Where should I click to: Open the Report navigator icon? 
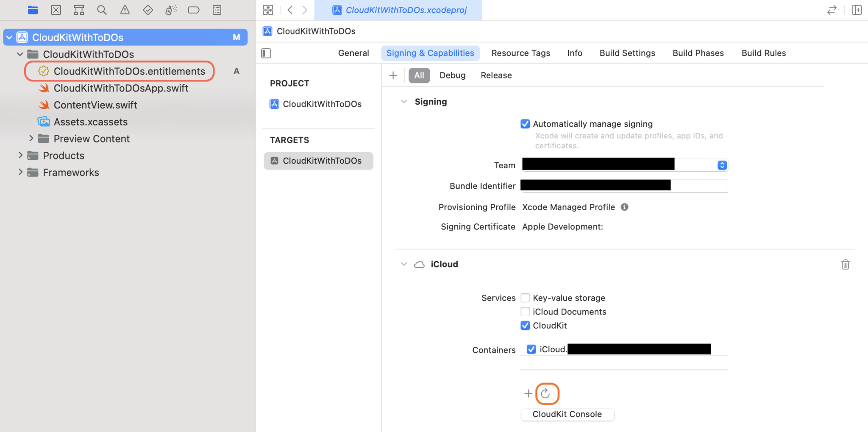pyautogui.click(x=217, y=10)
